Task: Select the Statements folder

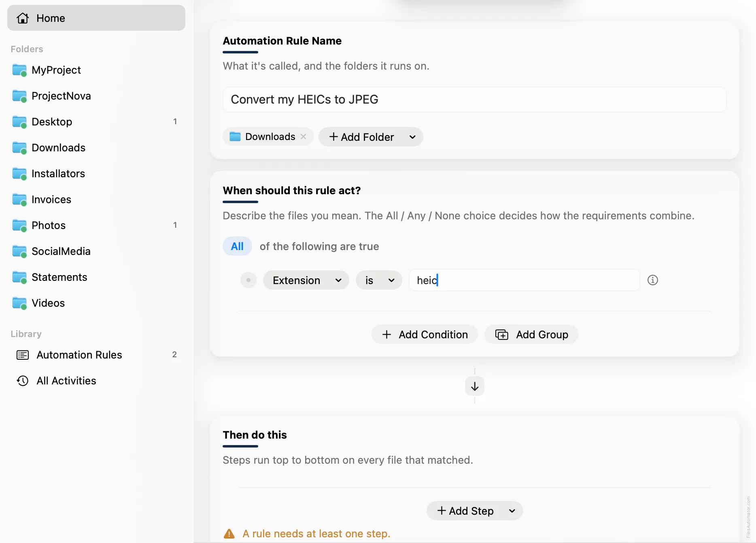Action: click(96, 277)
